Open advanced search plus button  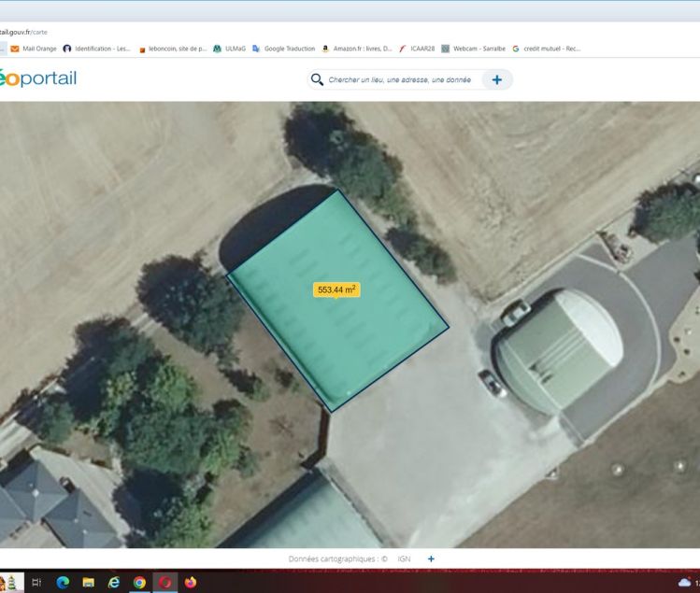pos(497,80)
